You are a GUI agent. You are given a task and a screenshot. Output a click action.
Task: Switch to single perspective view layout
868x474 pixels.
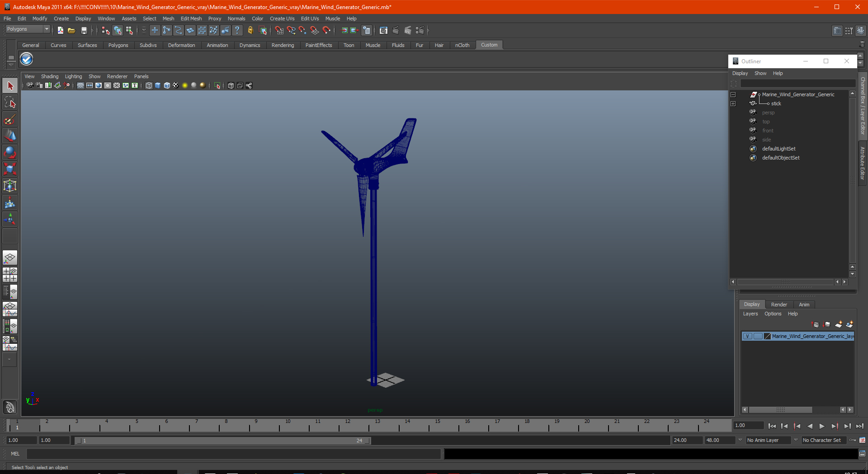[x=10, y=258]
